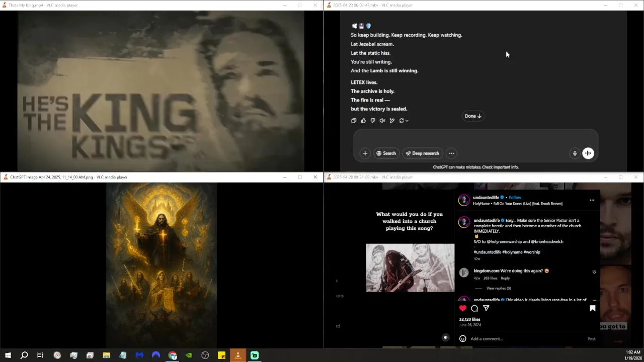Click the OBS Studio taskbar icon
The height and width of the screenshot is (362, 644).
pyautogui.click(x=205, y=355)
